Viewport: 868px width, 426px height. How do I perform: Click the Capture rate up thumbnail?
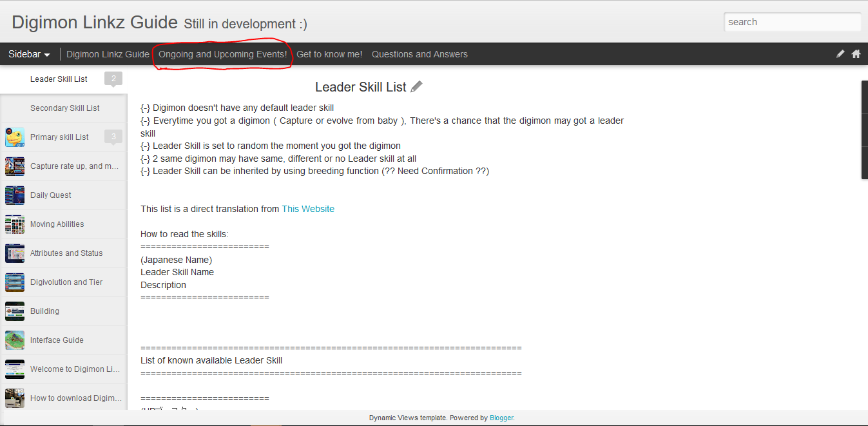pyautogui.click(x=15, y=166)
